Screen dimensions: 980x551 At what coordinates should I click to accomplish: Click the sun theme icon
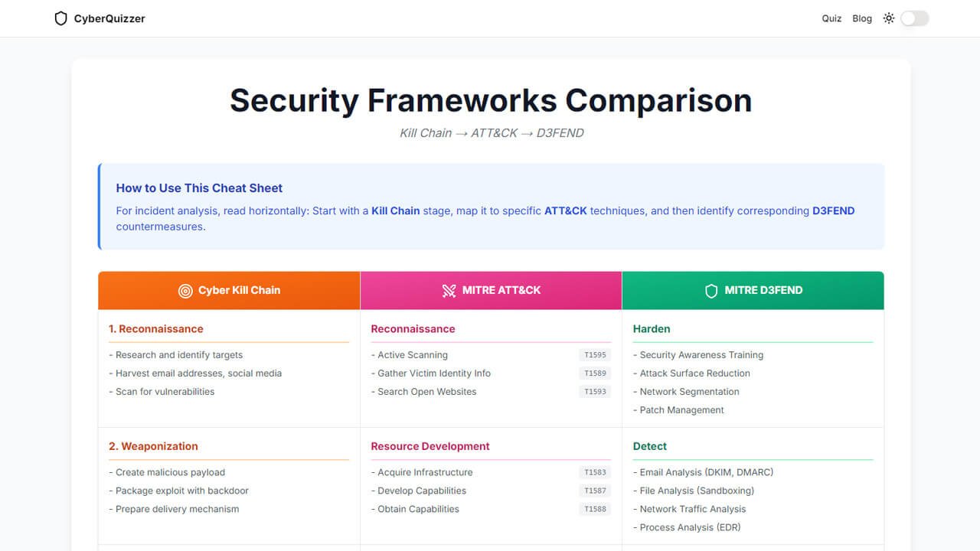tap(888, 18)
